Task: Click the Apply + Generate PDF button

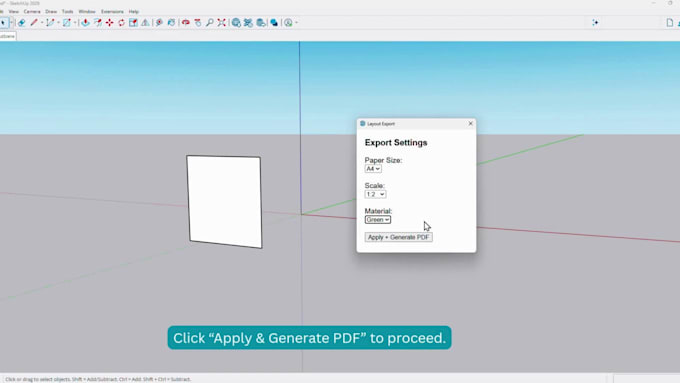Action: pyautogui.click(x=399, y=237)
